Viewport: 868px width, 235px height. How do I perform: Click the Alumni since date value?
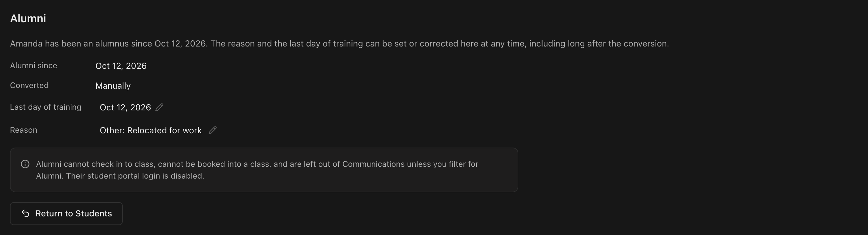pos(121,66)
